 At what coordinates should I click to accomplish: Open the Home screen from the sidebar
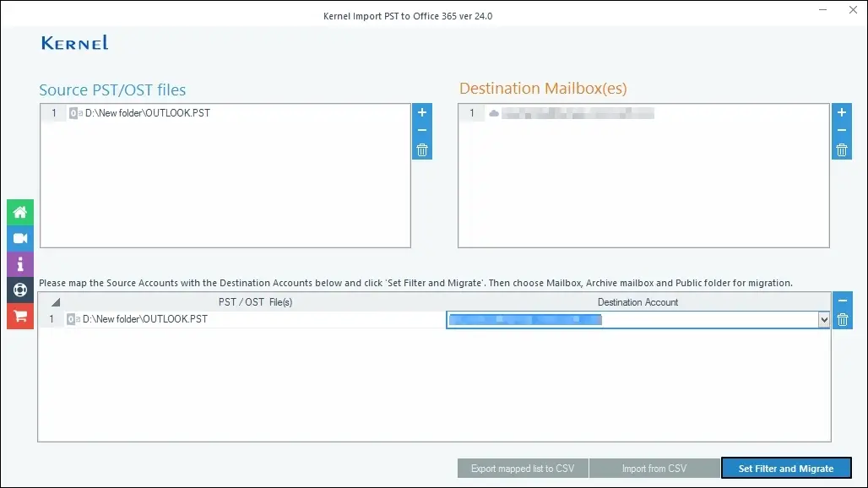pos(19,212)
